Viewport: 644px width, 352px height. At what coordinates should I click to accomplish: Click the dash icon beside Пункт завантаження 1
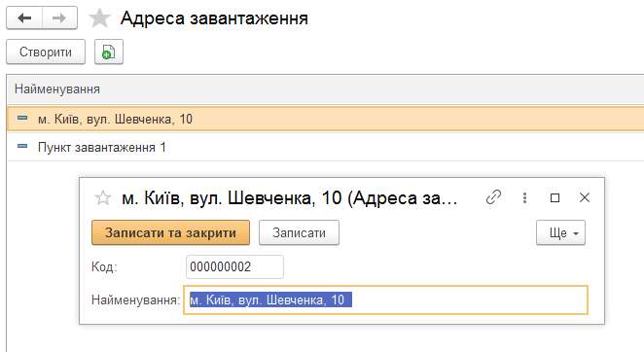pyautogui.click(x=22, y=146)
